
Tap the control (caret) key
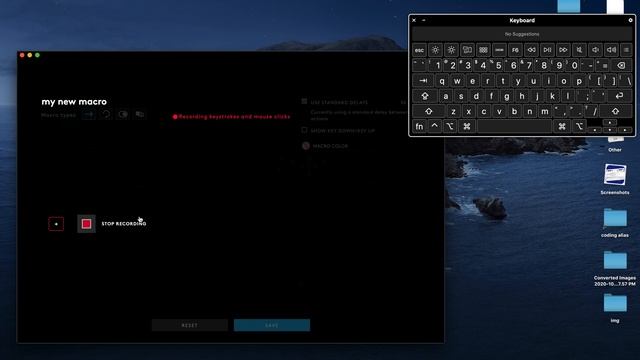[x=434, y=127]
